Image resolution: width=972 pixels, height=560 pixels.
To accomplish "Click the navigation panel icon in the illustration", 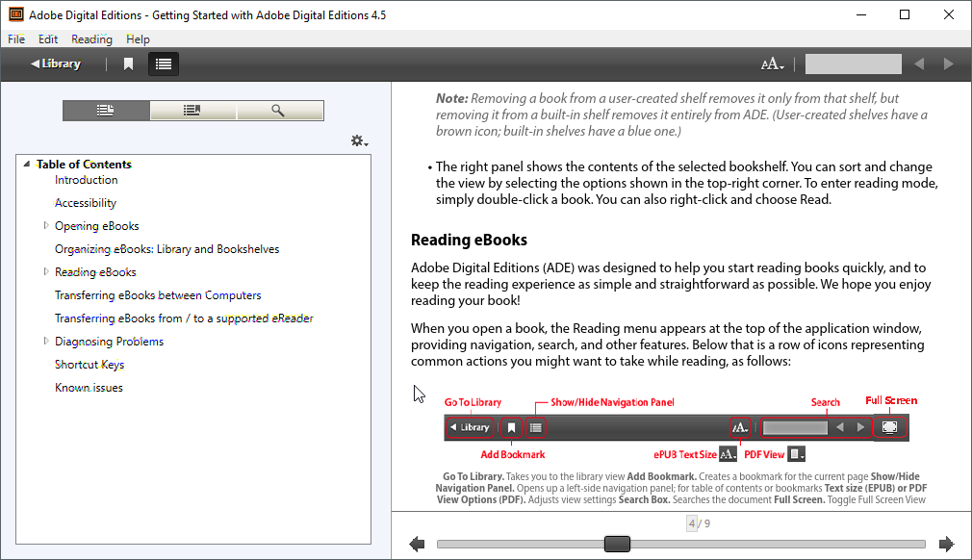I will point(536,427).
